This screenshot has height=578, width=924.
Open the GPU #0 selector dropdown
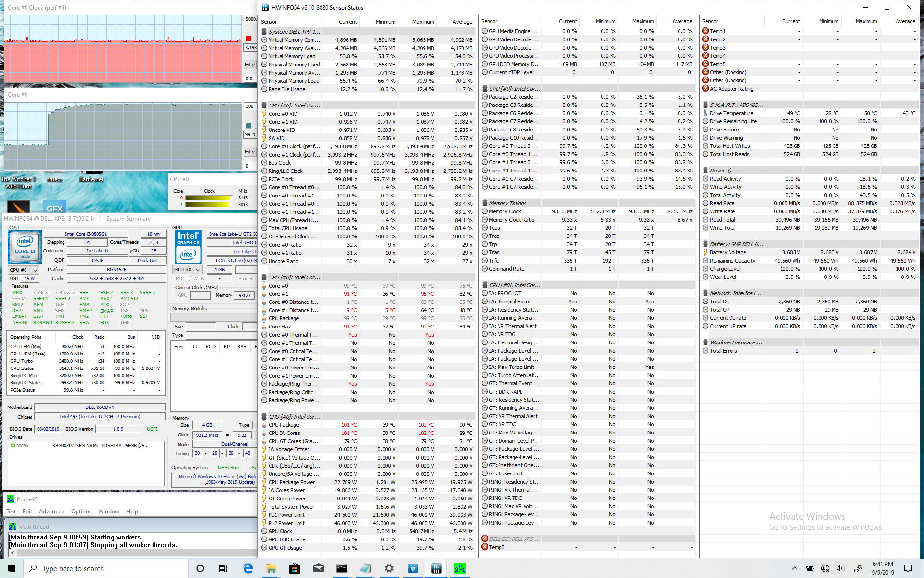pos(187,270)
